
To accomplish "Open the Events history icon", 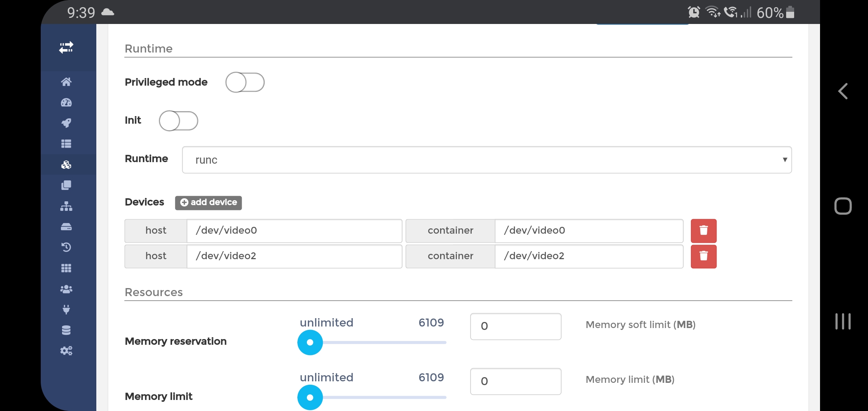I will [67, 247].
